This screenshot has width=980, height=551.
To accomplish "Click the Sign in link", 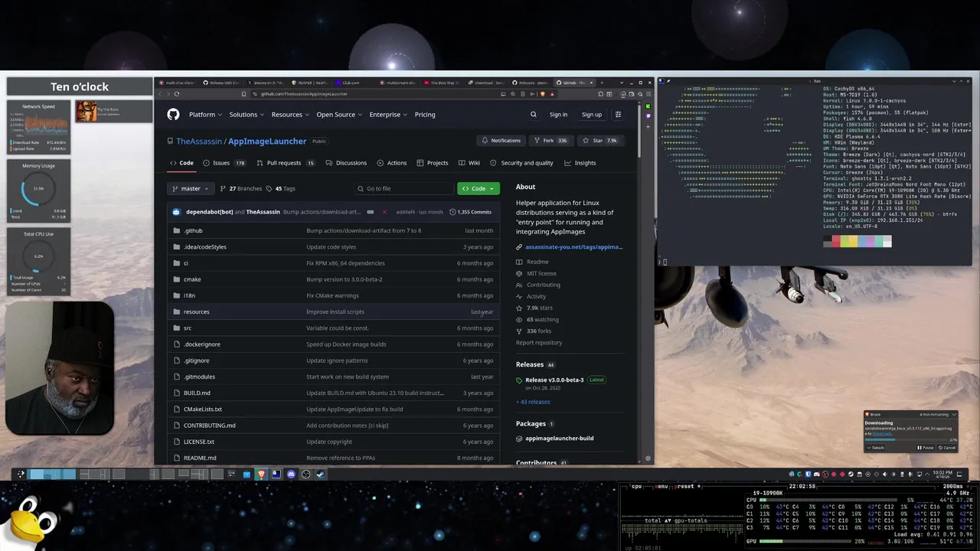I will tap(558, 114).
